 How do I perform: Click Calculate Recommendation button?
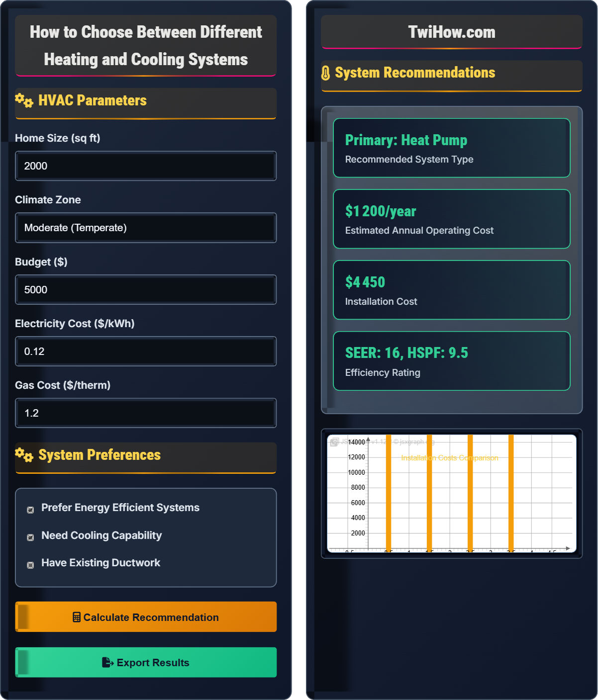coord(146,617)
